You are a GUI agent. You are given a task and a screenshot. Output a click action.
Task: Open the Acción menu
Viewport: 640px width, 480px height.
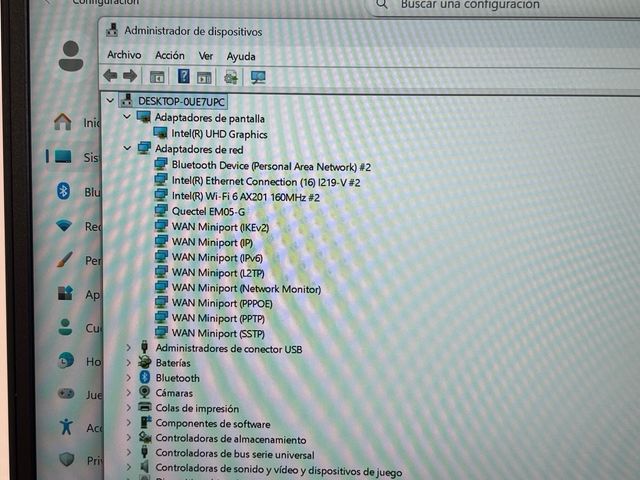170,56
